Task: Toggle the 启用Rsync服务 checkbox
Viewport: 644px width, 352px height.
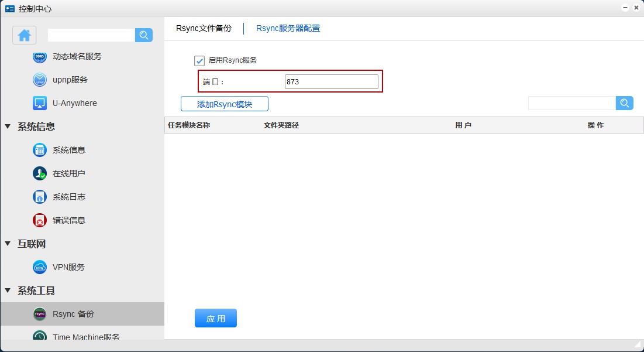Action: click(x=199, y=60)
